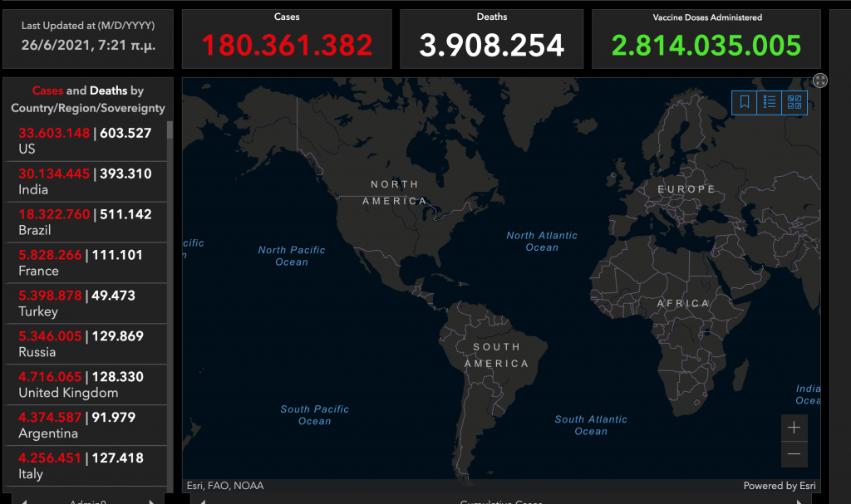
Task: Select United Kingdom in the list
Action: 85,384
